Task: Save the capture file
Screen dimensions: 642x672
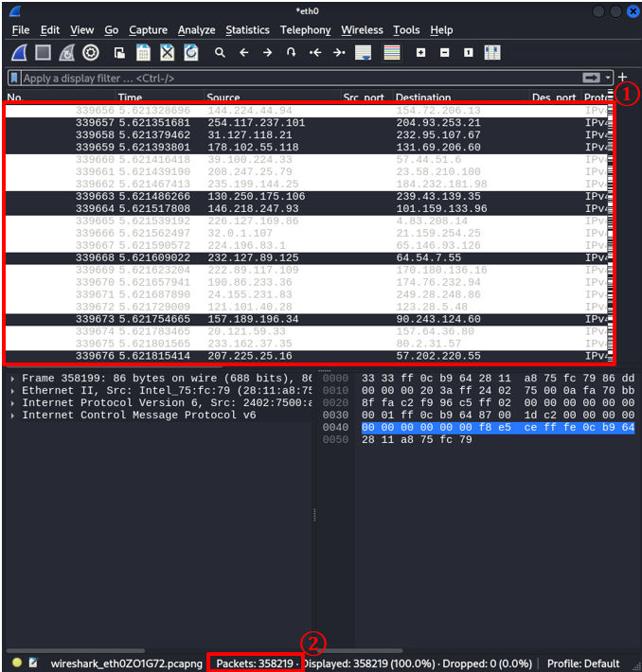Action: coord(143,53)
